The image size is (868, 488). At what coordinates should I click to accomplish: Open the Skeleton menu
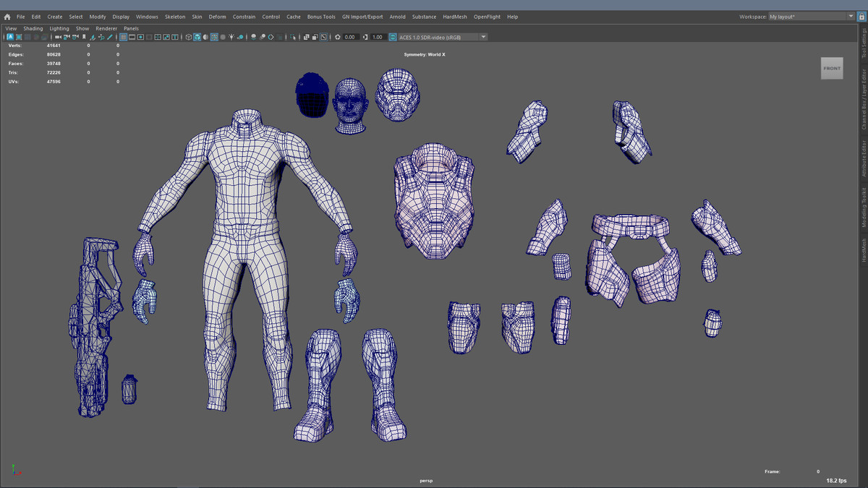point(174,16)
